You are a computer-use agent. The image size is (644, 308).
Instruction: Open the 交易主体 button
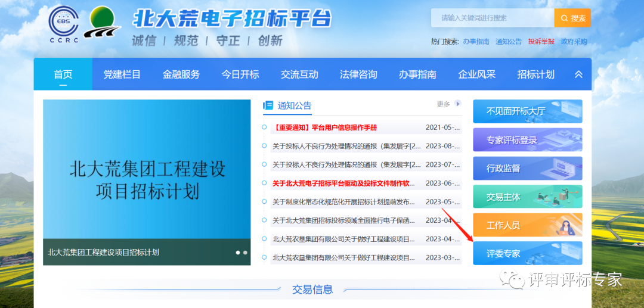[527, 197]
